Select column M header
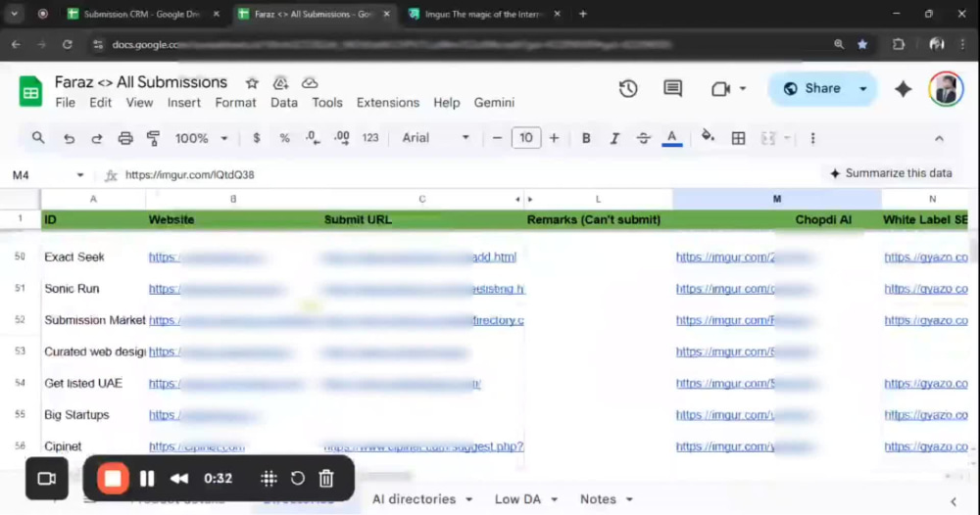Screen dimensions: 980x515 pos(777,199)
